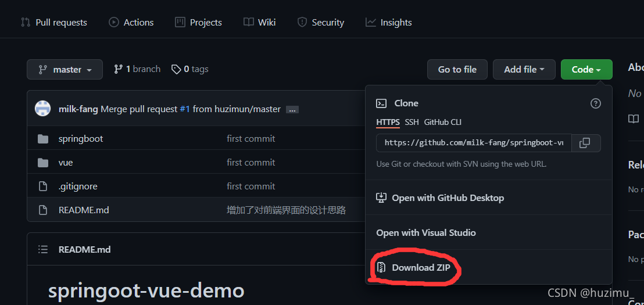Open the Add file dropdown
The width and height of the screenshot is (644, 305).
click(524, 69)
